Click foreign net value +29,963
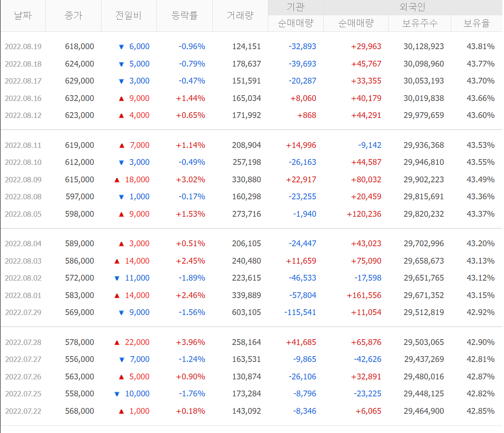 coord(366,46)
